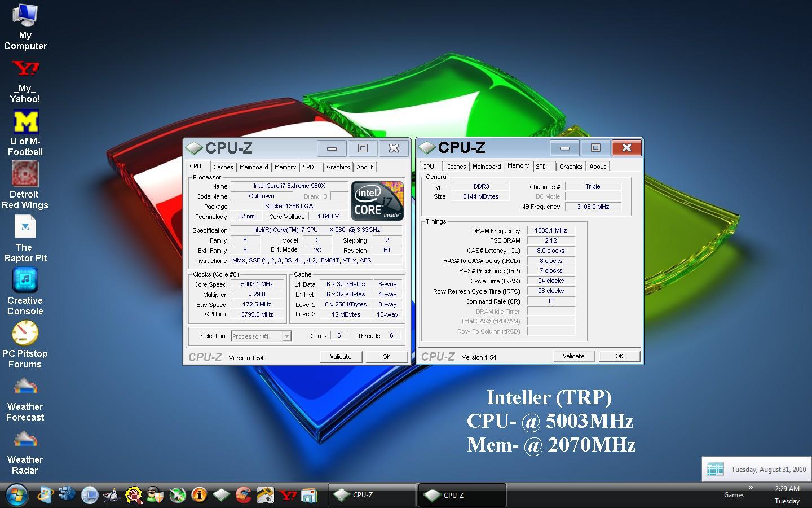Click the Tuesday, August 31, 2010 date popup
Screen dimensions: 812x508
point(757,469)
